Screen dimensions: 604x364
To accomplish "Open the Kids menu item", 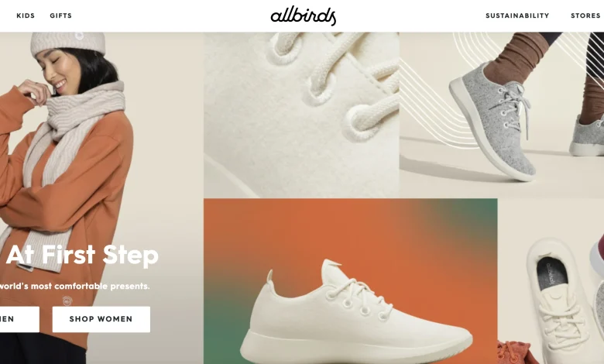I will pyautogui.click(x=26, y=15).
